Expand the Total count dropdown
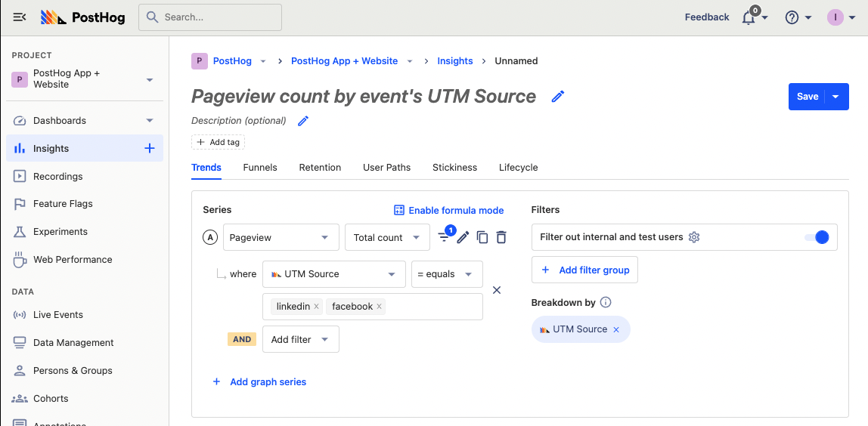This screenshot has width=868, height=426. (386, 237)
